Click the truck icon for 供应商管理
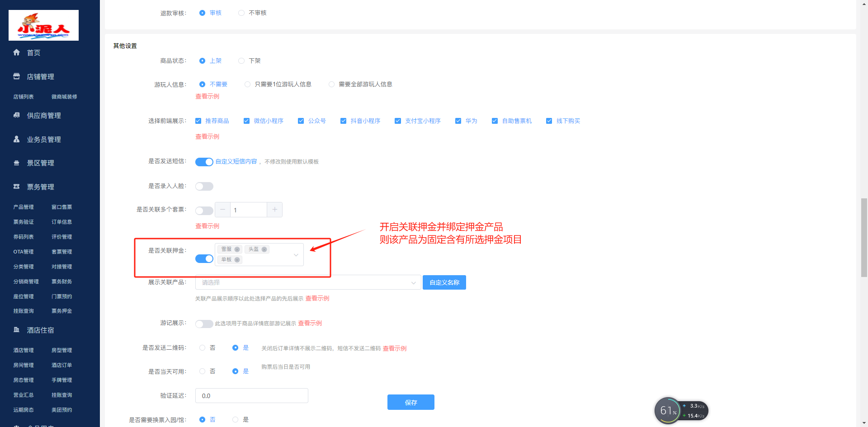The height and width of the screenshot is (427, 868). click(x=17, y=115)
